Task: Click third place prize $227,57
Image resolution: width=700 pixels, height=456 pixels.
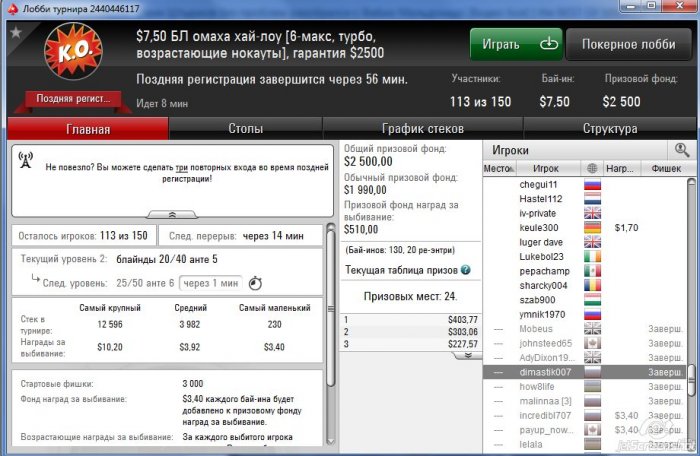Action: (x=462, y=344)
